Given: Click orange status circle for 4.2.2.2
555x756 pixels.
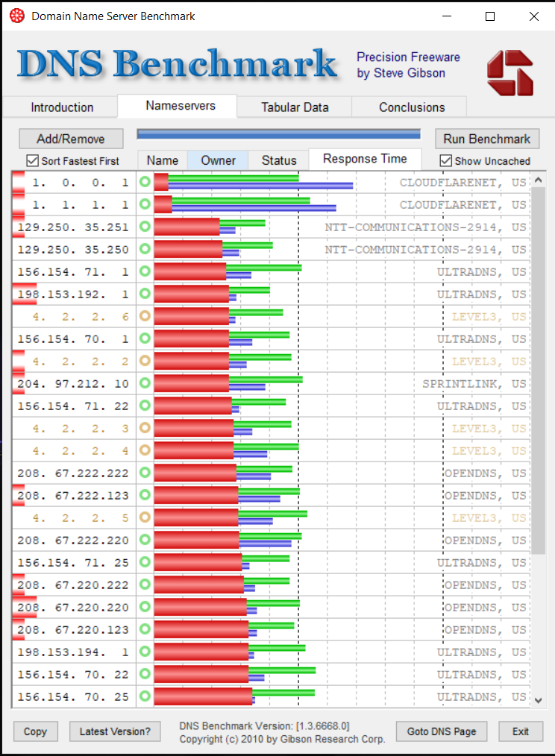Looking at the screenshot, I should [145, 361].
